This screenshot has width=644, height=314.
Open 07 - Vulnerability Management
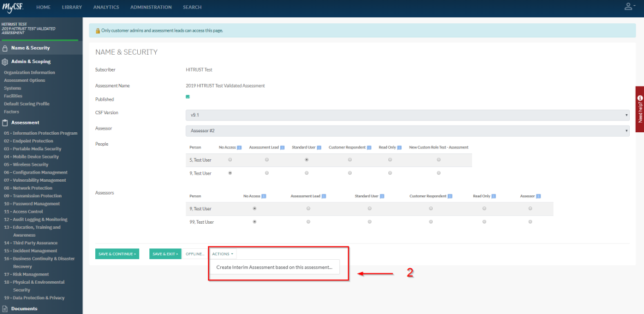[x=35, y=180]
